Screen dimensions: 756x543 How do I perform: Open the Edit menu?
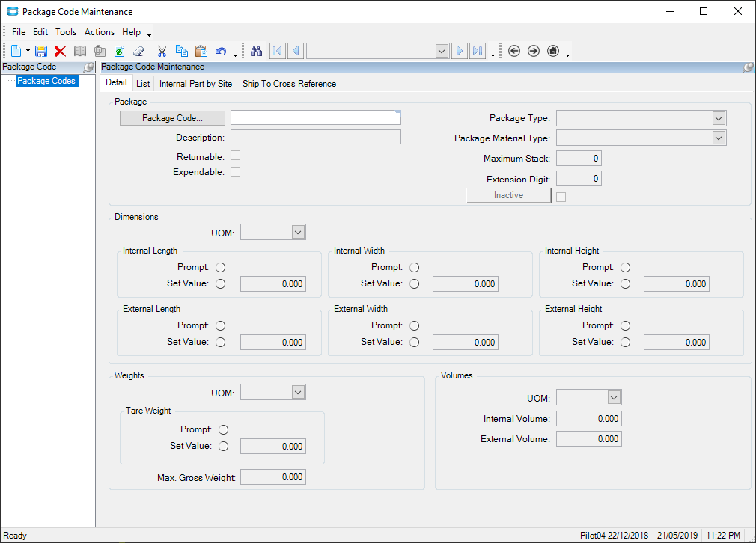(40, 32)
